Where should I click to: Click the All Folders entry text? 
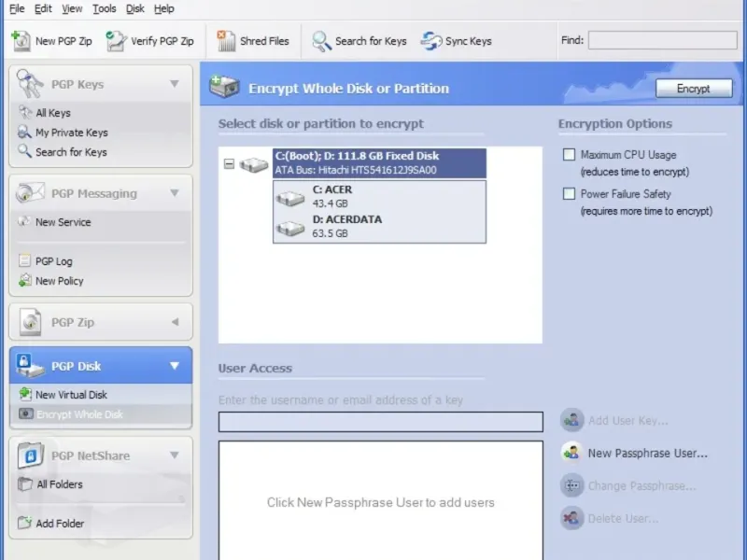tap(60, 484)
